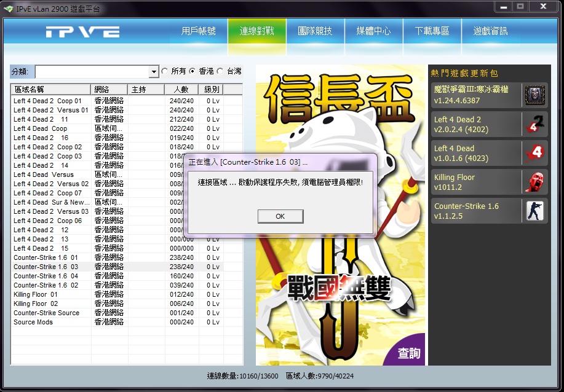Select the Left 4 Dead Versus row

click(98, 174)
